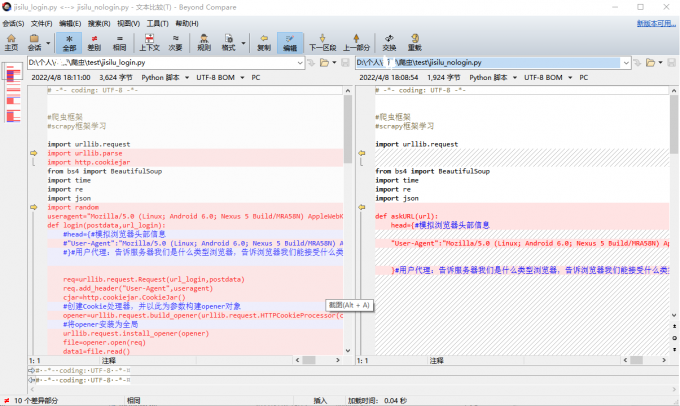Expand the 会话 toolbar dropdown arrow
680x406 pixels.
pyautogui.click(x=48, y=43)
